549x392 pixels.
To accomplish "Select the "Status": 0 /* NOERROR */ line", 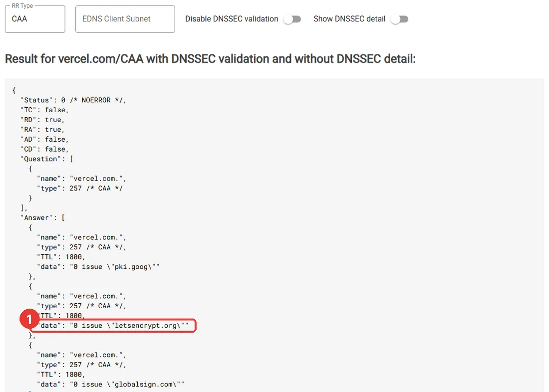I will 73,100.
